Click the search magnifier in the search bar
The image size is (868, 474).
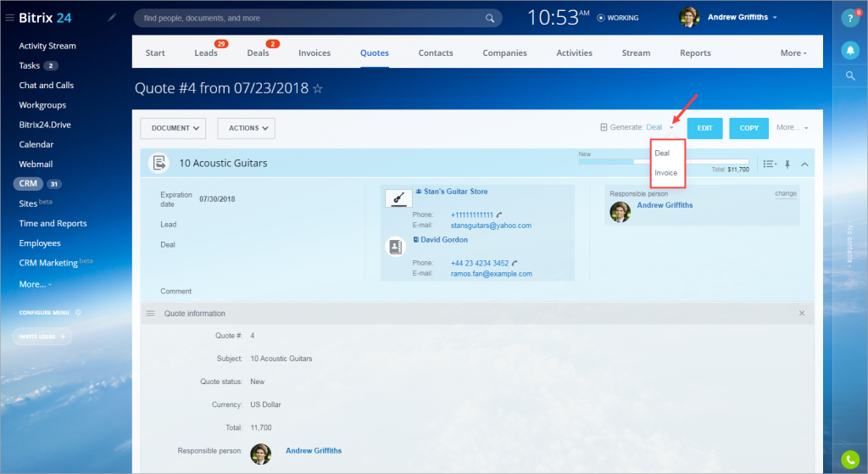point(490,19)
